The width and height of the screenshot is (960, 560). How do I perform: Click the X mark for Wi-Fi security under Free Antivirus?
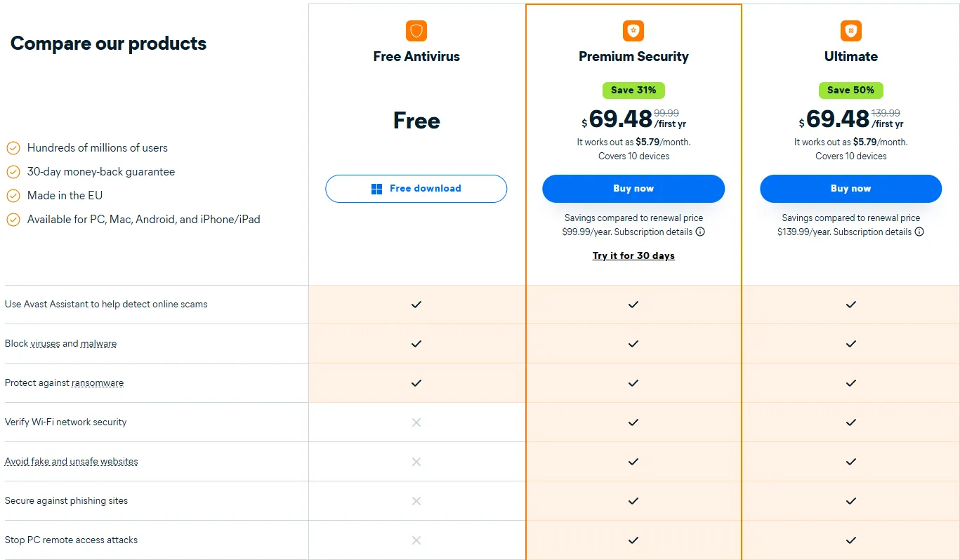416,422
